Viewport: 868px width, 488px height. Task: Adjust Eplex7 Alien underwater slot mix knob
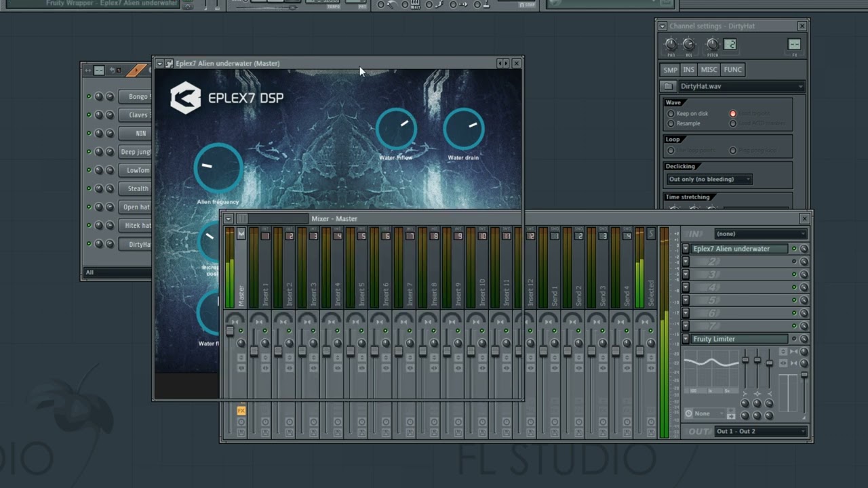[x=804, y=249]
